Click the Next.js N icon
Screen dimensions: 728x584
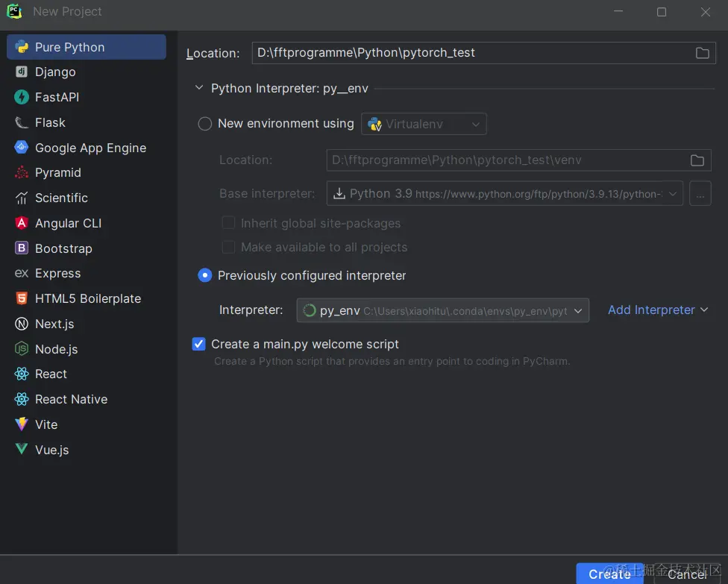pyautogui.click(x=22, y=324)
